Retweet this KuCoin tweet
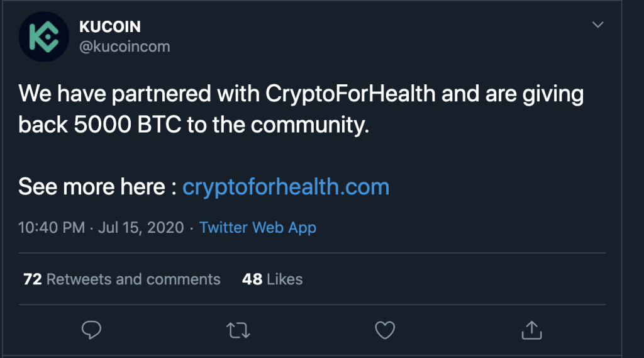Screen dimensions: 644x358 tap(238, 330)
